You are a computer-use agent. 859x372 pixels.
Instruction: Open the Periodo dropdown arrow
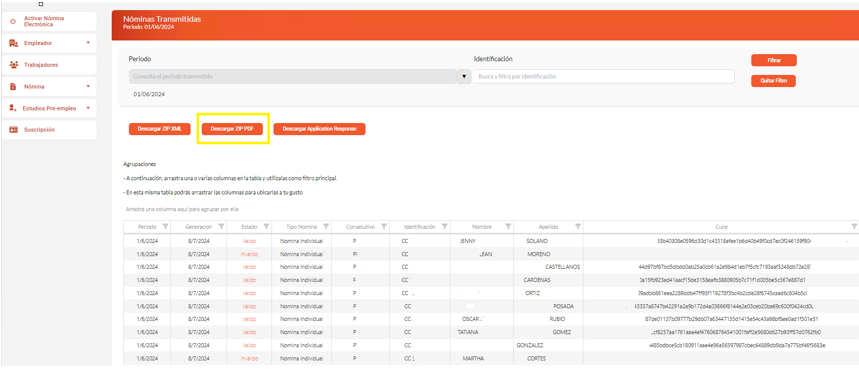click(x=464, y=77)
